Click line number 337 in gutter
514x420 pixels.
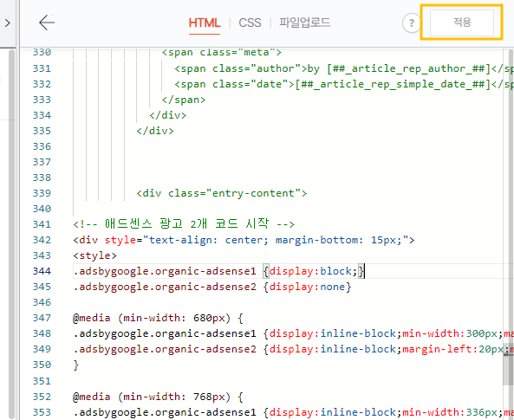point(42,162)
